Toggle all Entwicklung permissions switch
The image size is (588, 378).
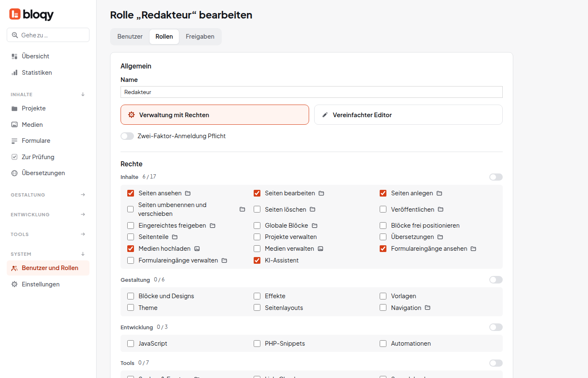tap(496, 327)
